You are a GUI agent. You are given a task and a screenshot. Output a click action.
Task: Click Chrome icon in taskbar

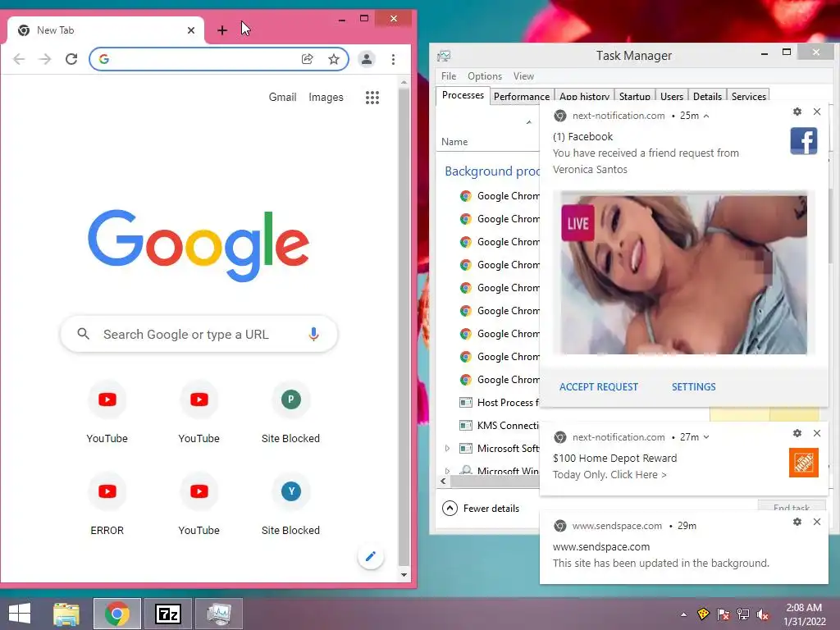(116, 614)
